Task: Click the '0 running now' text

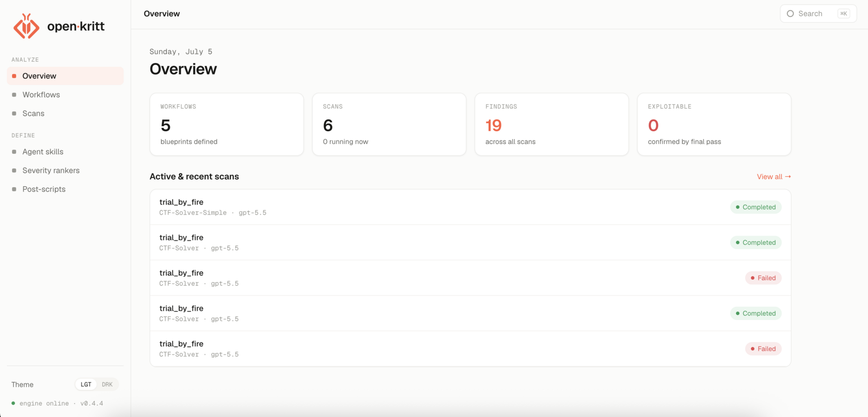Action: tap(345, 141)
